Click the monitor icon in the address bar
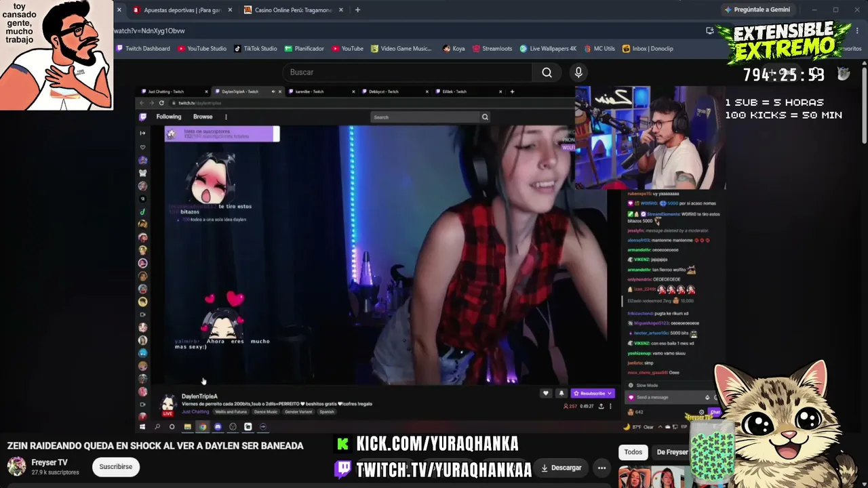 [709, 30]
